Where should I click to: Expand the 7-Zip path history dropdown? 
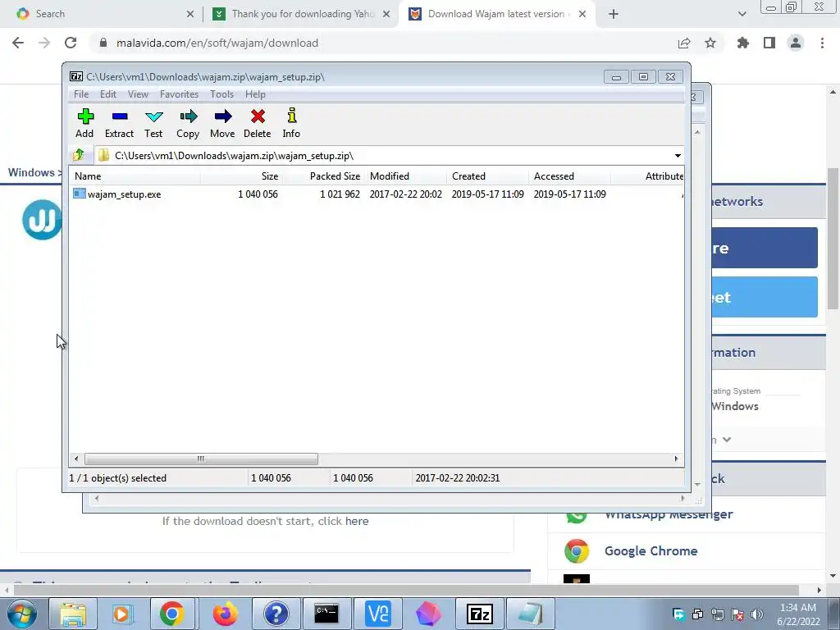coord(678,156)
